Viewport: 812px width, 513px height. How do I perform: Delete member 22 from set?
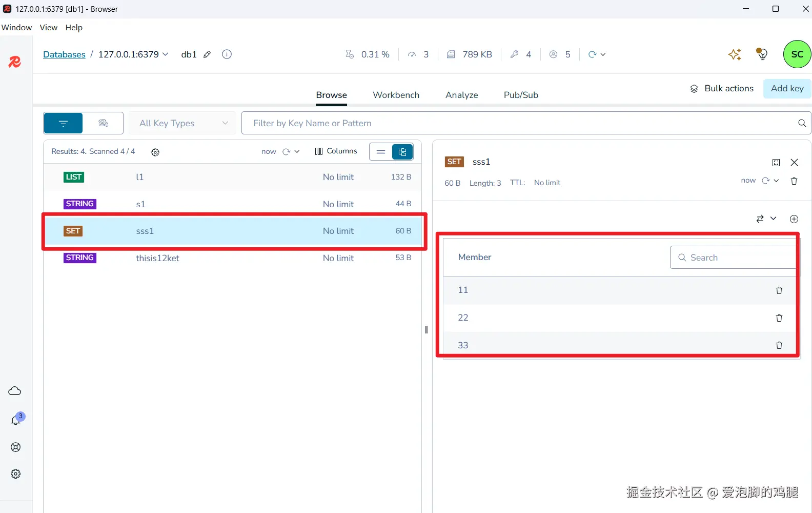[x=779, y=318]
